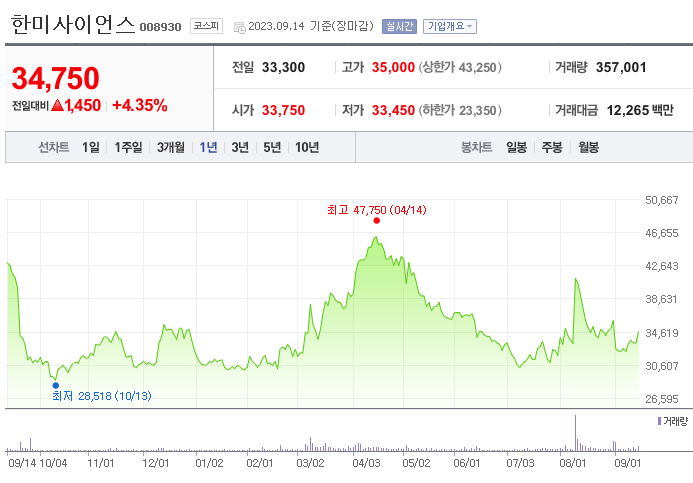693x483 pixels.
Task: Click the 거래대금 value 12,265 백만
Action: (640, 110)
